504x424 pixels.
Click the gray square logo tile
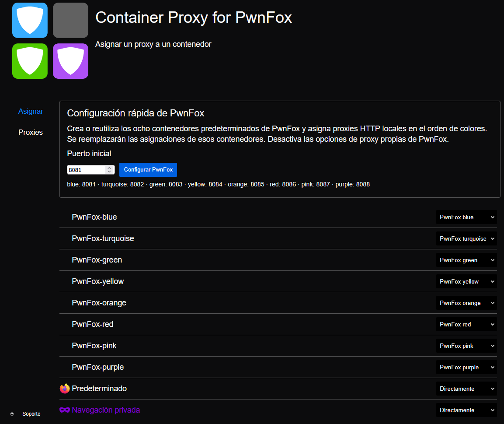click(x=70, y=20)
